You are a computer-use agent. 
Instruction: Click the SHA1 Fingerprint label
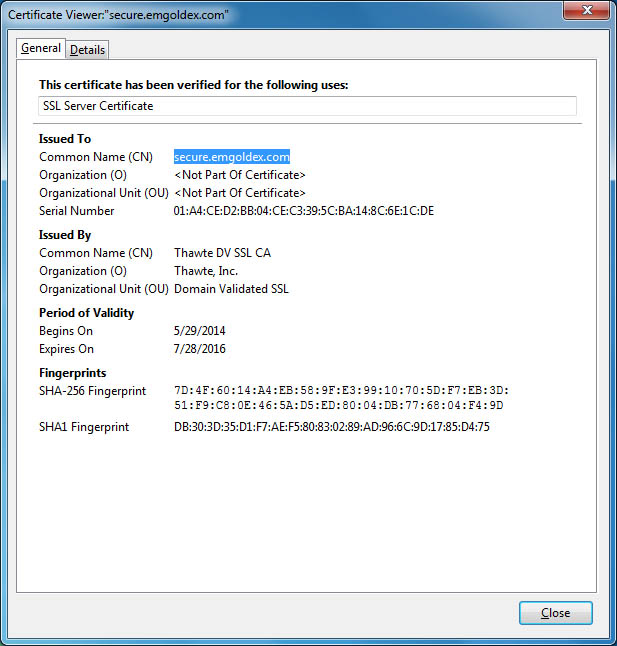tap(84, 427)
